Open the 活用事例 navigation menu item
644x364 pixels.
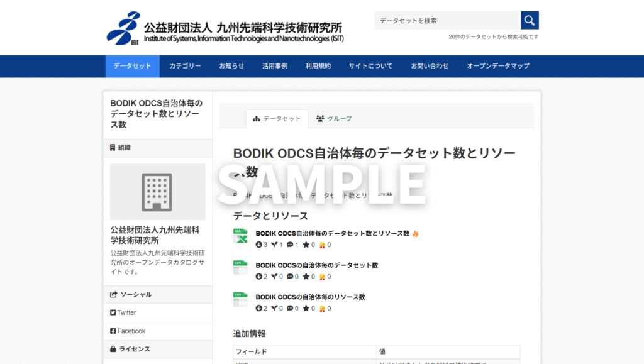point(274,66)
